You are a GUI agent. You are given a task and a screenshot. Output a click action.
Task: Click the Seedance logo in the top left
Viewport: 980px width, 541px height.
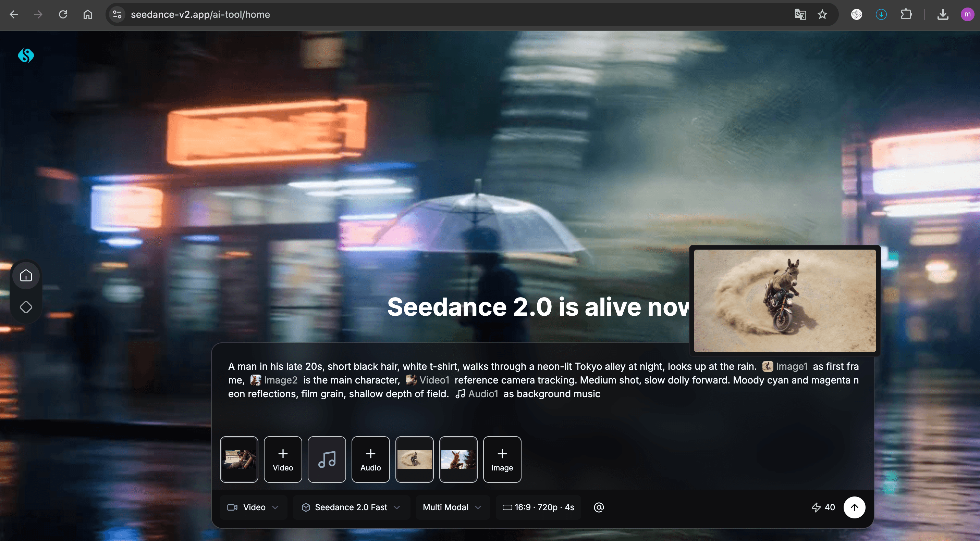tap(25, 55)
